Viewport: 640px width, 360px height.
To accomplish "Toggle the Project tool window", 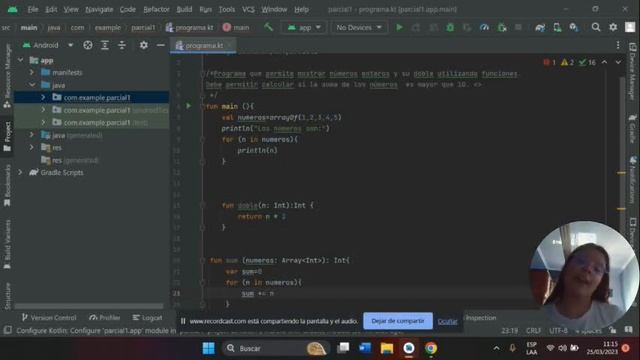I will (7, 137).
